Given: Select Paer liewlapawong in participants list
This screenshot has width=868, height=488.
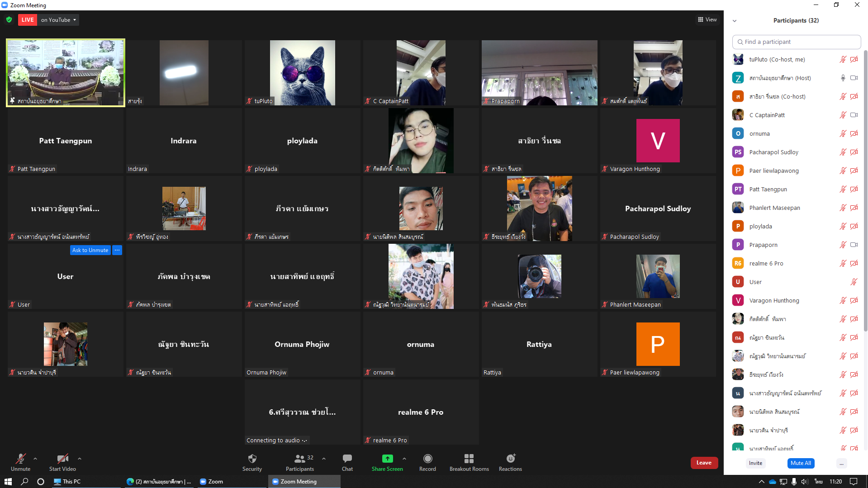Looking at the screenshot, I should click(795, 171).
